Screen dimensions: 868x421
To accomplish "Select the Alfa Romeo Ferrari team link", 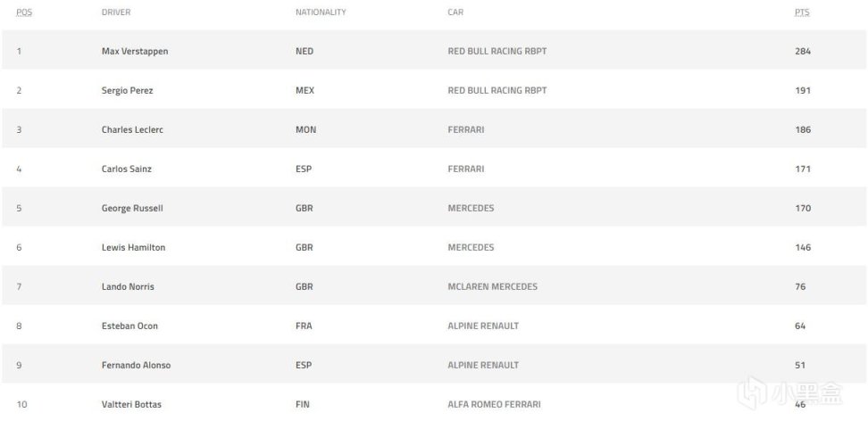I will [494, 404].
